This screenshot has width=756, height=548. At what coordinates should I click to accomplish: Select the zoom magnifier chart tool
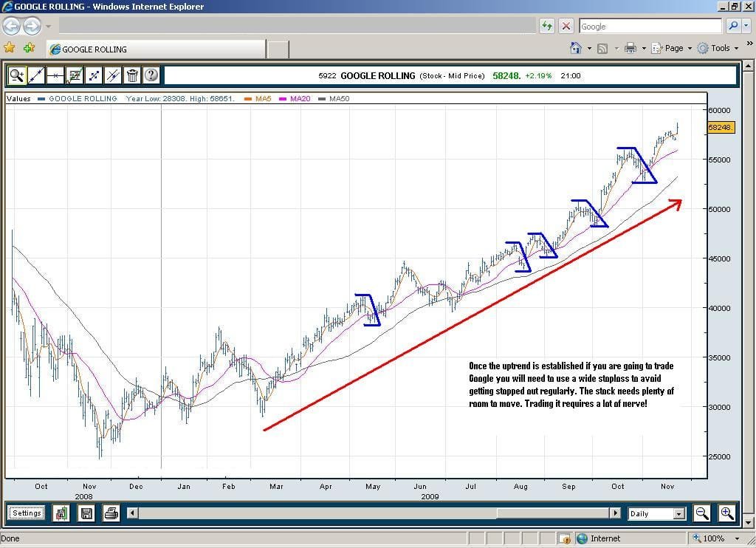click(x=17, y=75)
